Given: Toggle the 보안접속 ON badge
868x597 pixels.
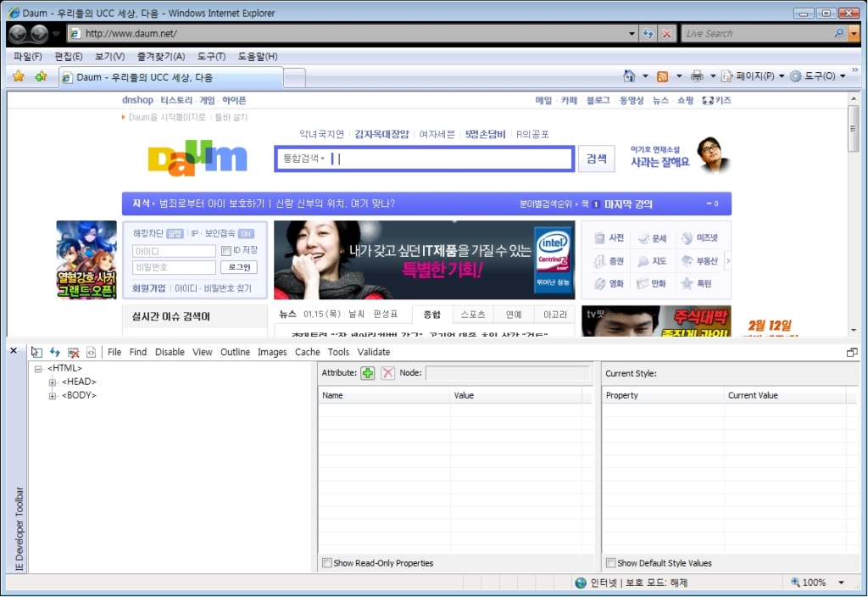Looking at the screenshot, I should click(246, 234).
